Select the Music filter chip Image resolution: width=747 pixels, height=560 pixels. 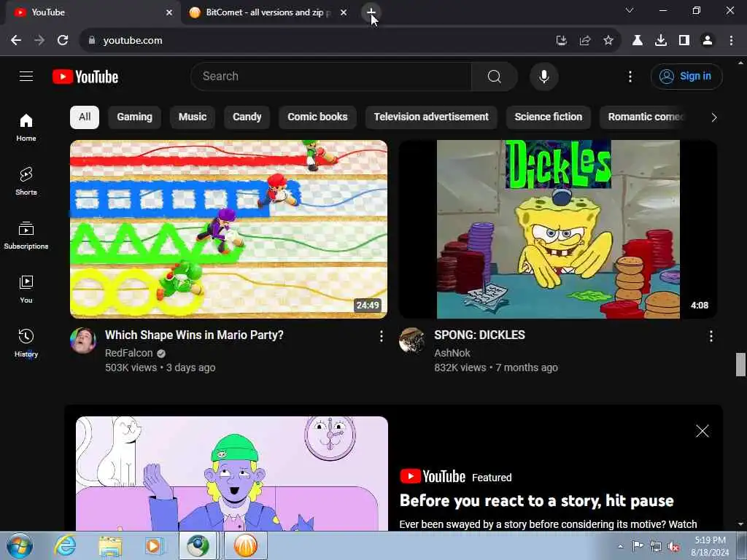[x=193, y=117]
